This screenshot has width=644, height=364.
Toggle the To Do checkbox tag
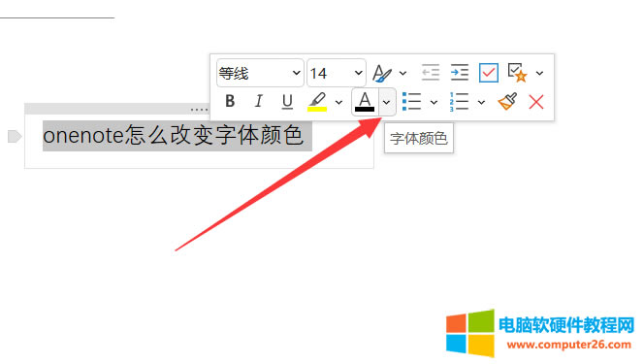coord(489,73)
